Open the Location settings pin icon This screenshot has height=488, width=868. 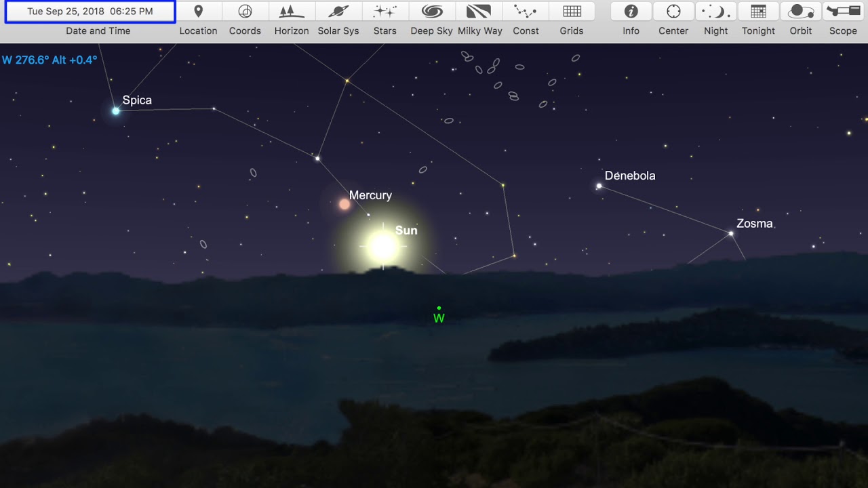pyautogui.click(x=198, y=12)
